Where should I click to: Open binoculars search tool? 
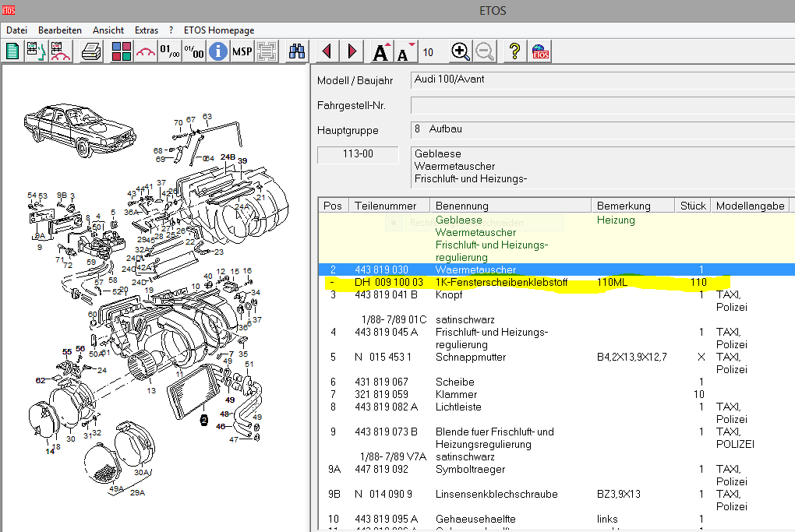click(297, 52)
